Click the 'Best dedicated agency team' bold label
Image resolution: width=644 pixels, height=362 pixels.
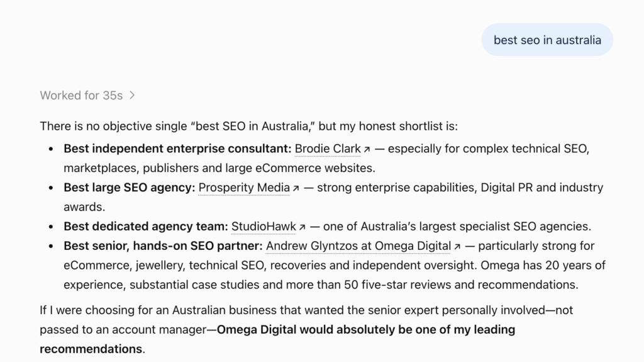point(146,226)
